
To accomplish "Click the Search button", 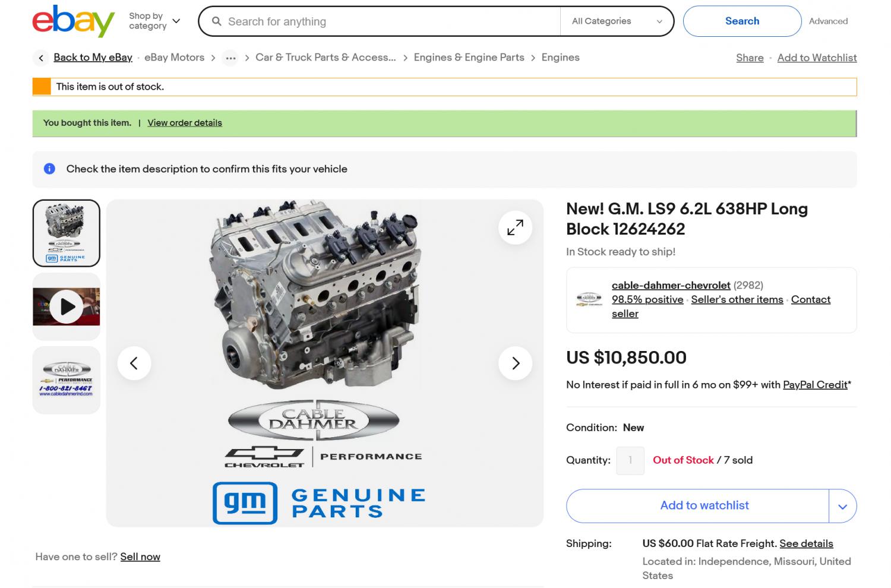I will coord(742,21).
